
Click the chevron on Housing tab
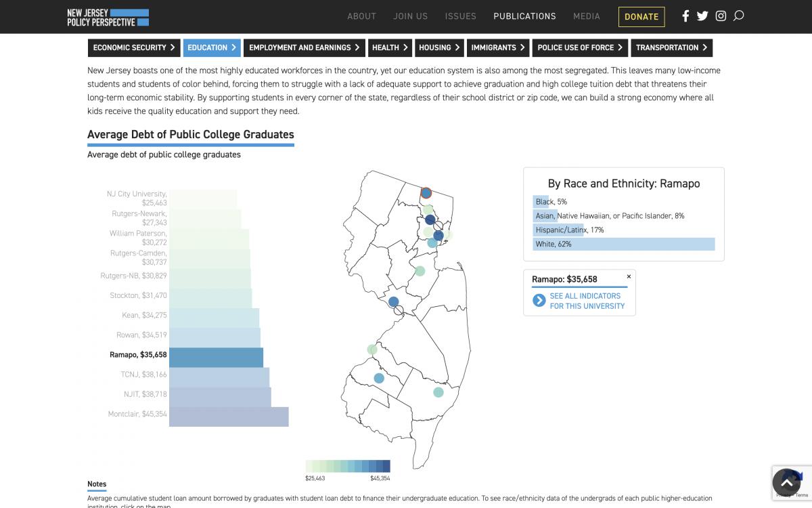(x=457, y=47)
